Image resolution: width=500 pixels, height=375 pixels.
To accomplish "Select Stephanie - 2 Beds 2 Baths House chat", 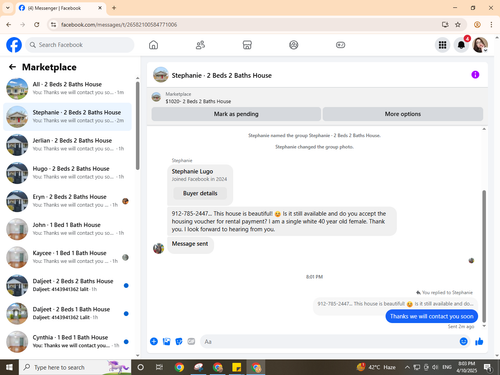I will pos(67,117).
